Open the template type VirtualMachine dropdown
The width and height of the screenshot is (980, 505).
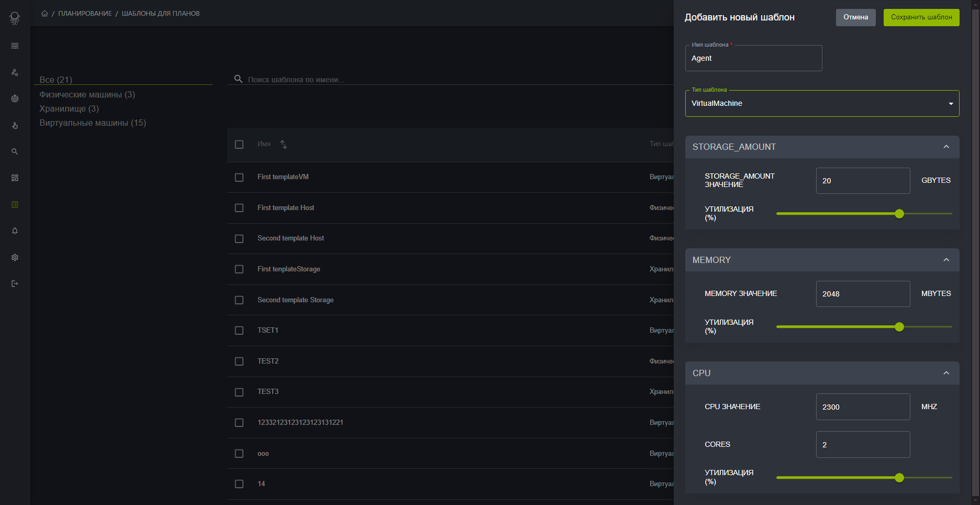[x=822, y=103]
